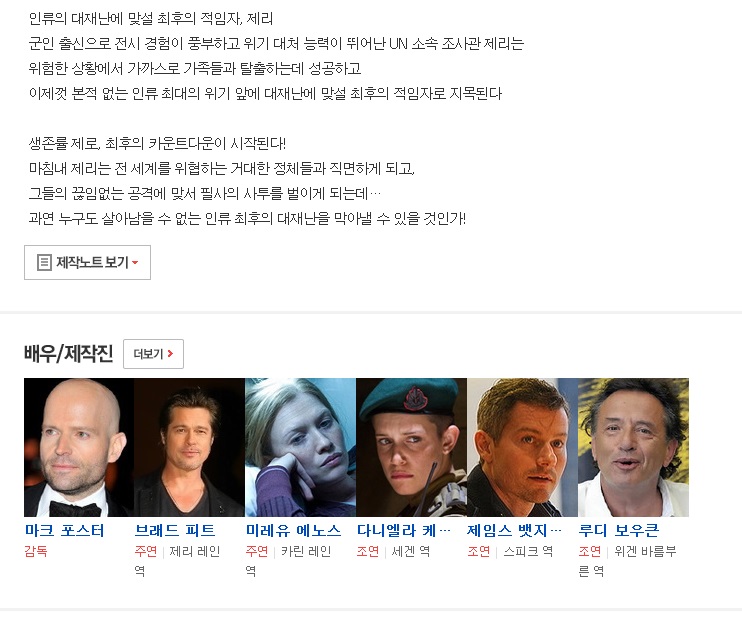This screenshot has width=742, height=617.
Task: Click the 제리 레인 역 role text
Action: coord(178,561)
